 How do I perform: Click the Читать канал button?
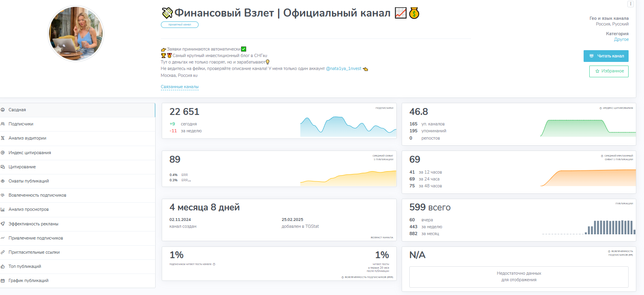click(606, 56)
